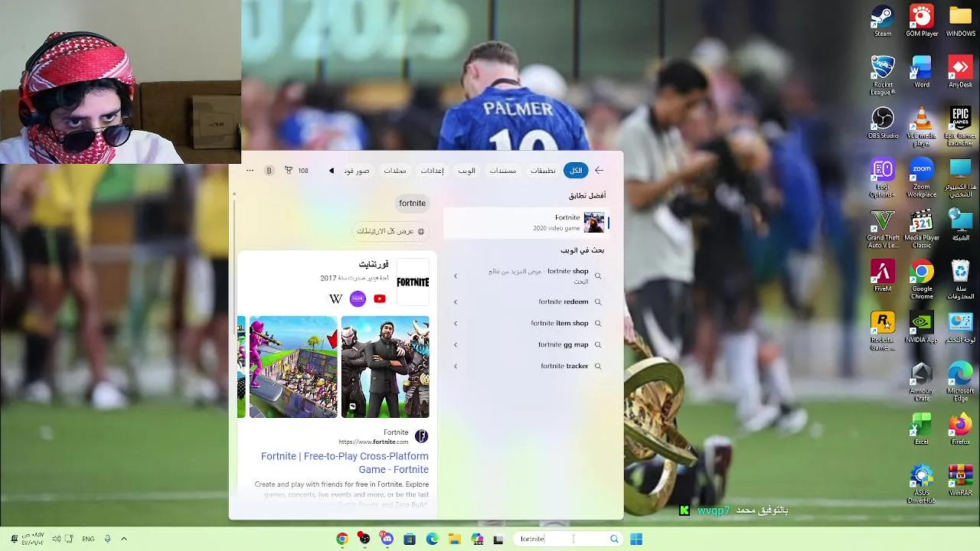Viewport: 980px width, 551px height.
Task: Click the microphone icon in system tray
Action: click(x=107, y=539)
